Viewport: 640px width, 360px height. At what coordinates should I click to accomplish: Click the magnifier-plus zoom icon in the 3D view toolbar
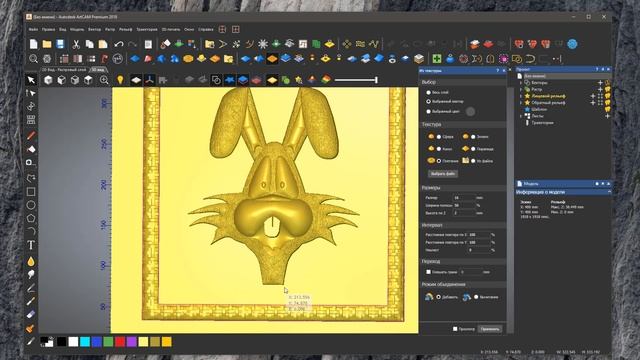[104, 80]
